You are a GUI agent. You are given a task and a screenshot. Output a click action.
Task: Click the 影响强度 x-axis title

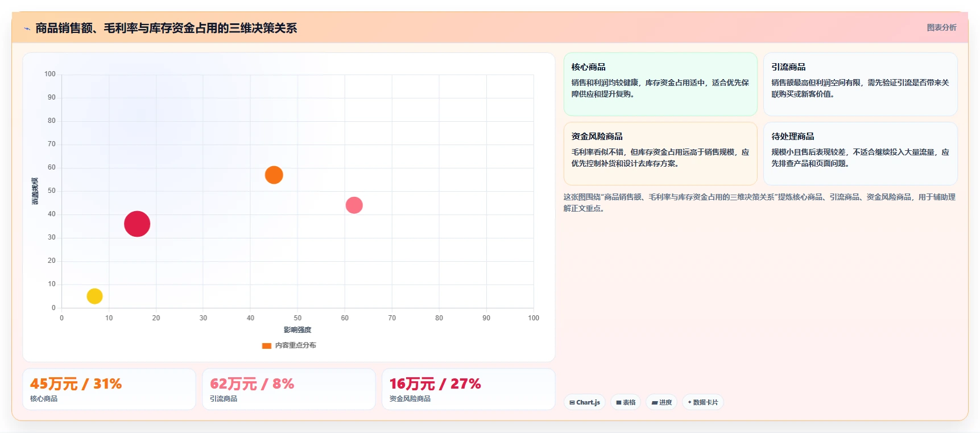[297, 330]
